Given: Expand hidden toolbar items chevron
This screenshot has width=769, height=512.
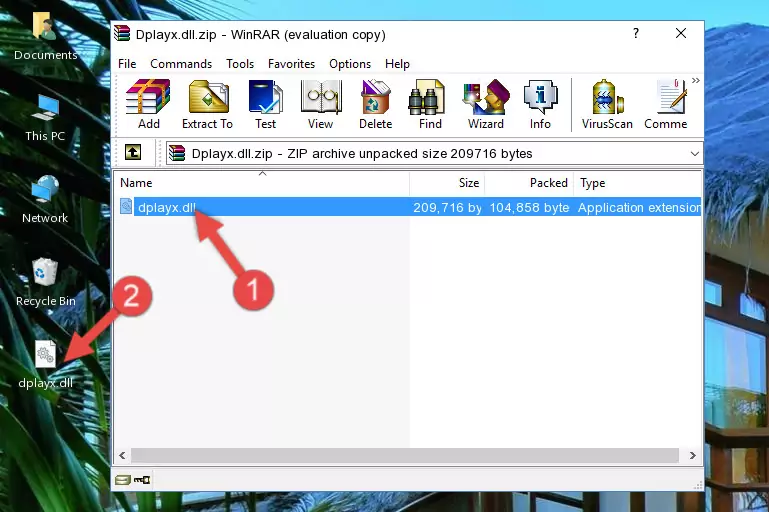Looking at the screenshot, I should pos(696,80).
